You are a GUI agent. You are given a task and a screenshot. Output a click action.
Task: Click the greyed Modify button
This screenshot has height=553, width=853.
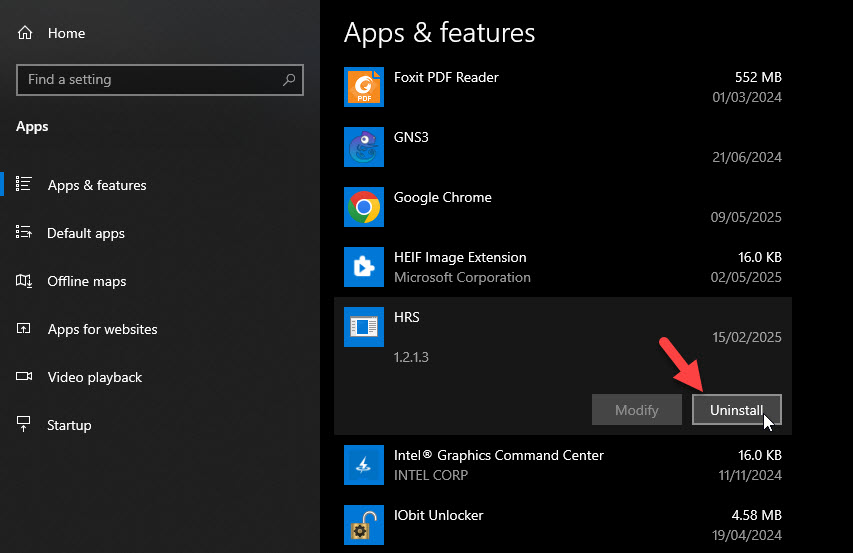pyautogui.click(x=636, y=409)
